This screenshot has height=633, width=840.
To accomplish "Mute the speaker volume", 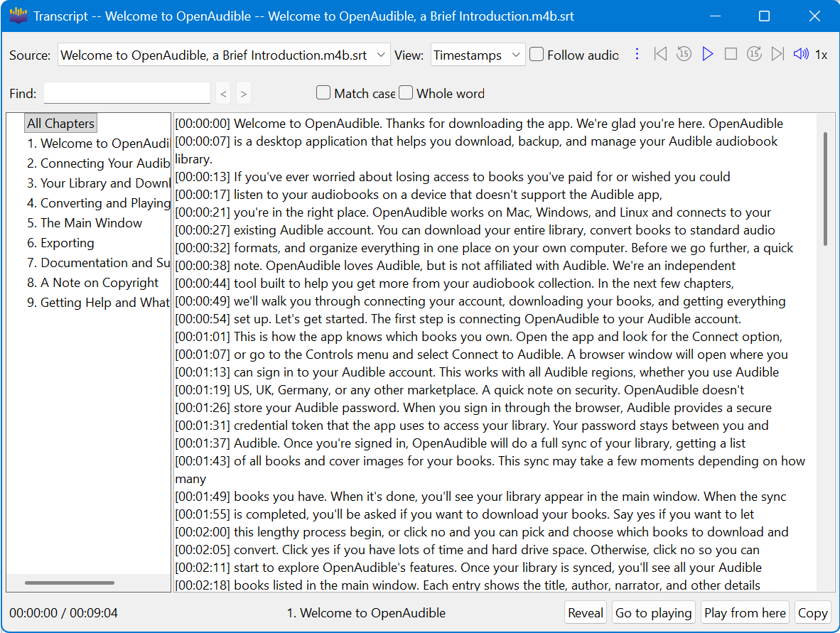I will (x=801, y=54).
